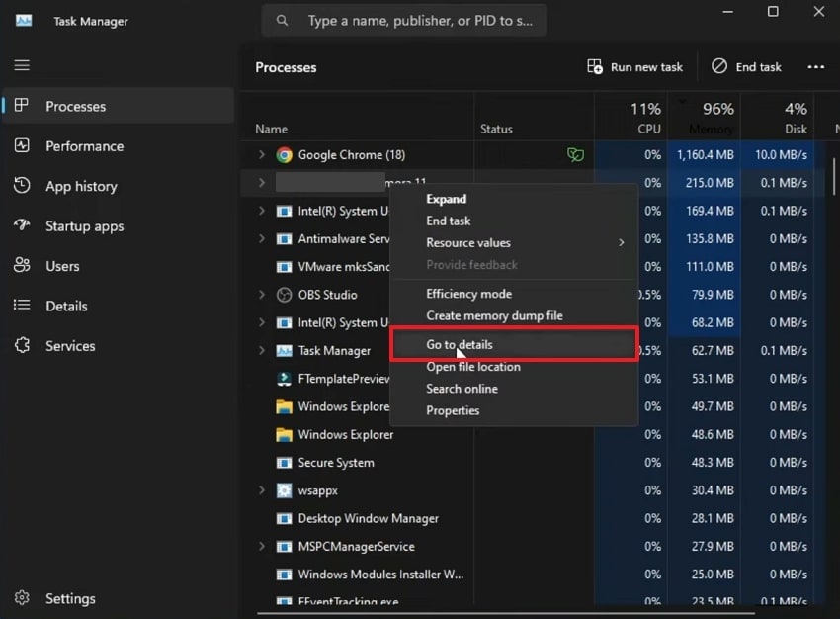840x619 pixels.
Task: Expand the OBS Studio process group
Action: pos(262,295)
